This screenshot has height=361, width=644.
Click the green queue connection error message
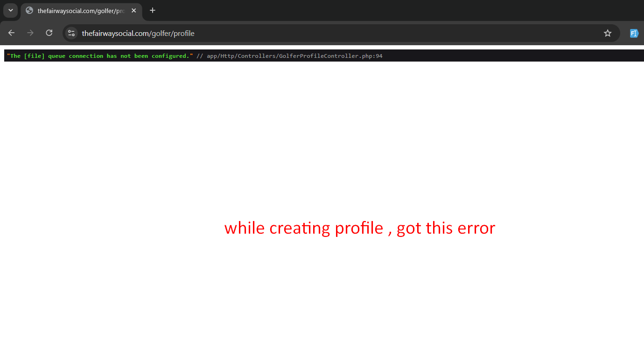[x=100, y=56]
